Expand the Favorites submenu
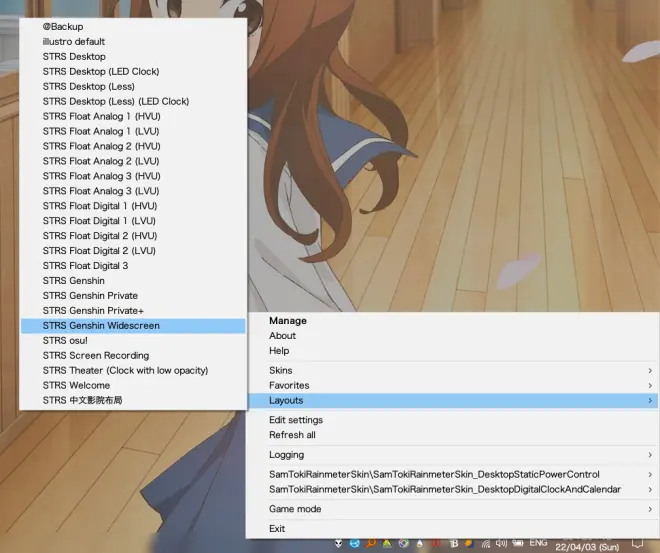The image size is (660, 553). 453,386
